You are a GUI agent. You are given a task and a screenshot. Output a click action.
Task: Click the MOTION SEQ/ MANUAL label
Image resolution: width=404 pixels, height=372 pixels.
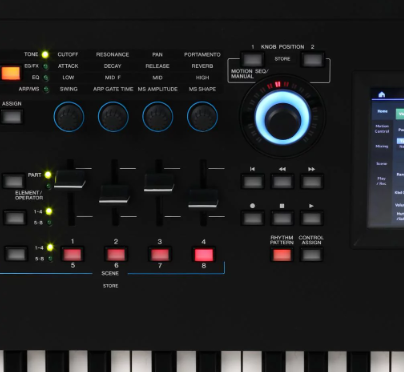249,74
